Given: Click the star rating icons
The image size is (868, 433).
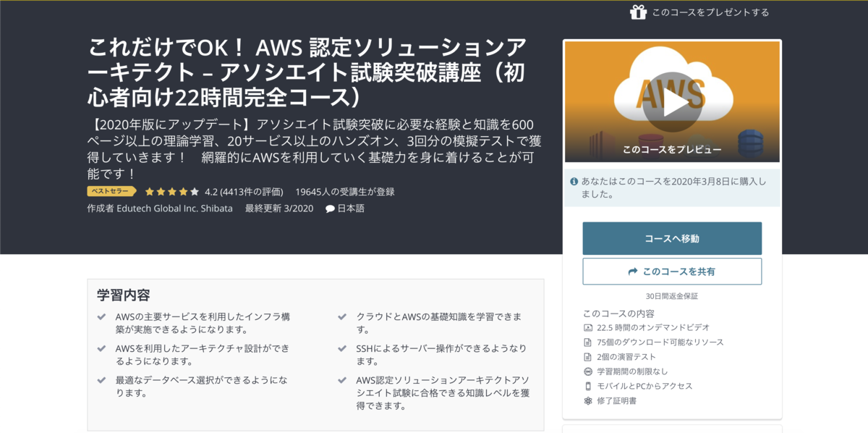Looking at the screenshot, I should (172, 192).
